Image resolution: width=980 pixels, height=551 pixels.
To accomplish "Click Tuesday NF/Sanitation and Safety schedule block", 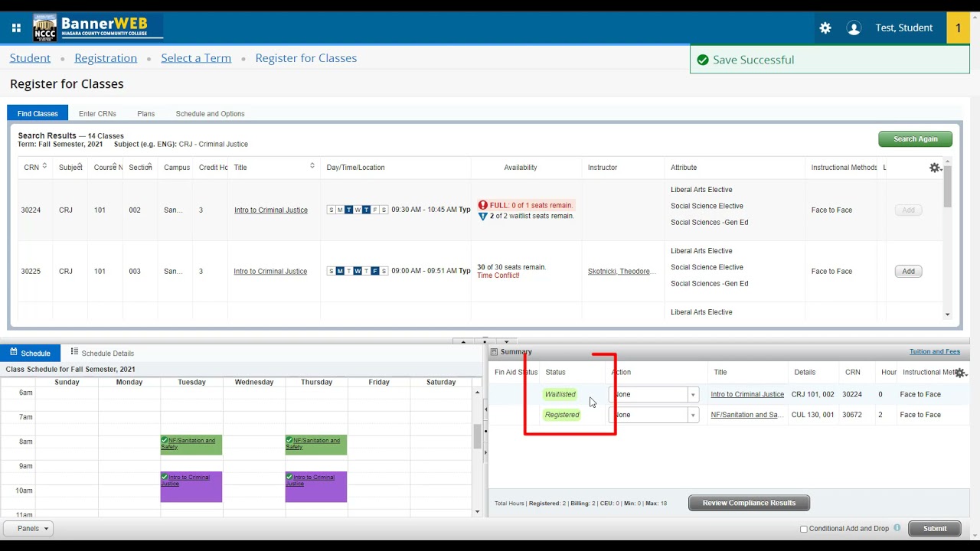I will tap(191, 445).
